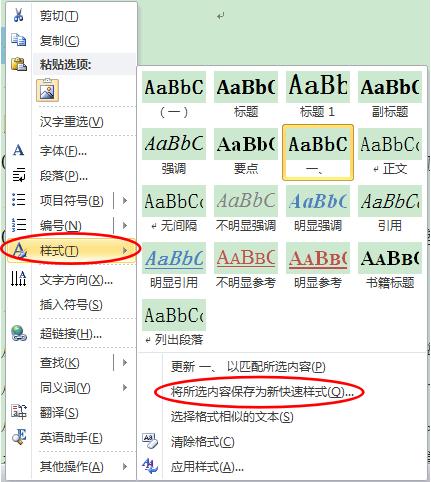The height and width of the screenshot is (482, 431).
Task: Select 将所选内容保存为新快速样式 option
Action: 262,392
